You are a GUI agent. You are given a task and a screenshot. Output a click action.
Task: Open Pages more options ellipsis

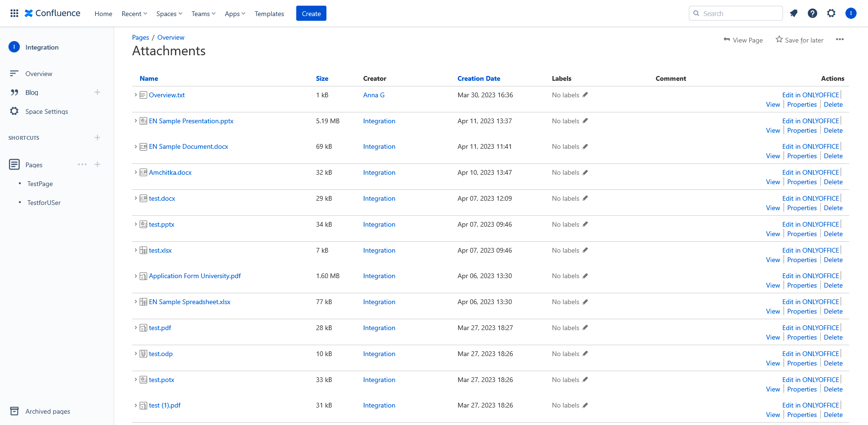tap(82, 164)
